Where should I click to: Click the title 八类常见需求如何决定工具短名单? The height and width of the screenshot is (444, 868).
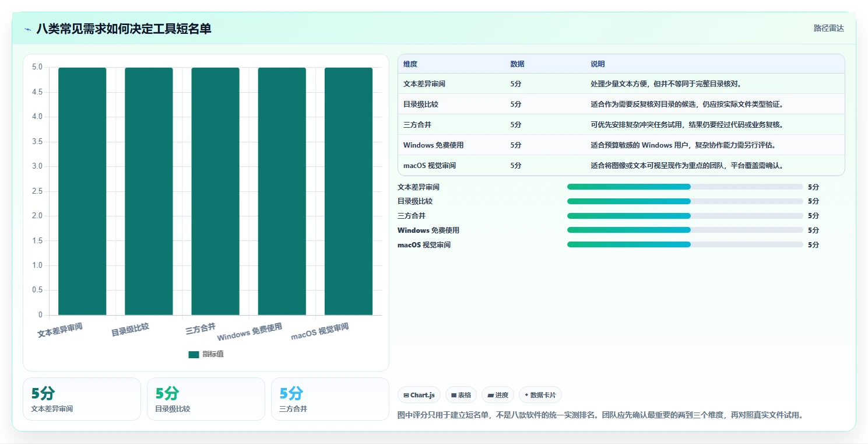click(x=124, y=29)
